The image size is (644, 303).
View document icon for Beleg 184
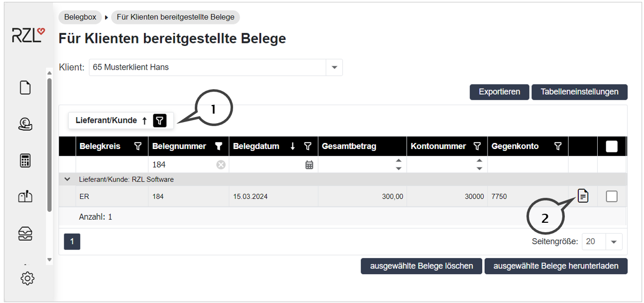583,196
